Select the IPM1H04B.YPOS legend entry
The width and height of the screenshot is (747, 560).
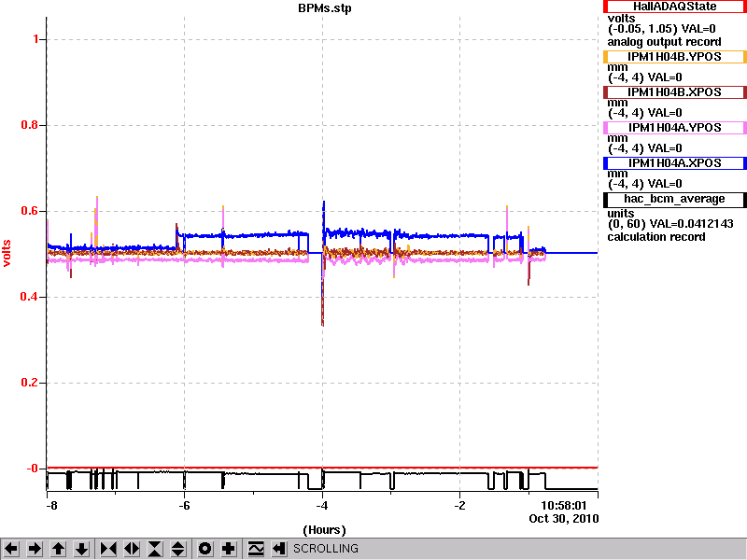point(674,57)
